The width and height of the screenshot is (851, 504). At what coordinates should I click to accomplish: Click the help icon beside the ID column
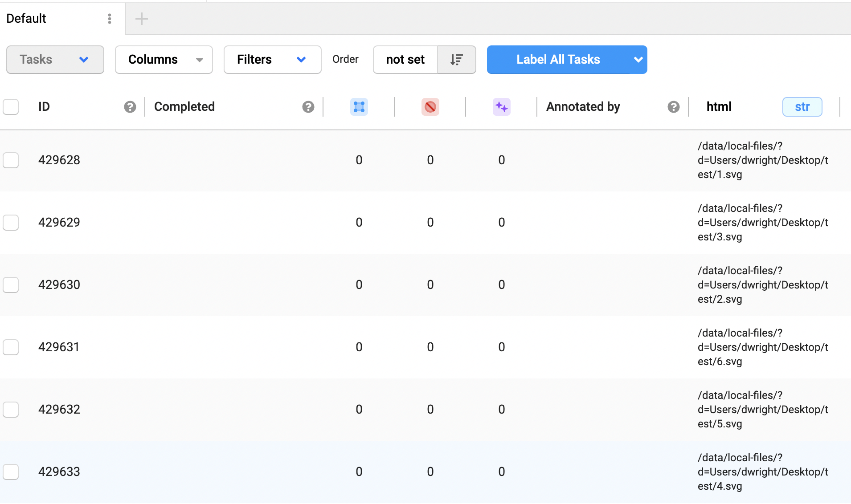130,107
